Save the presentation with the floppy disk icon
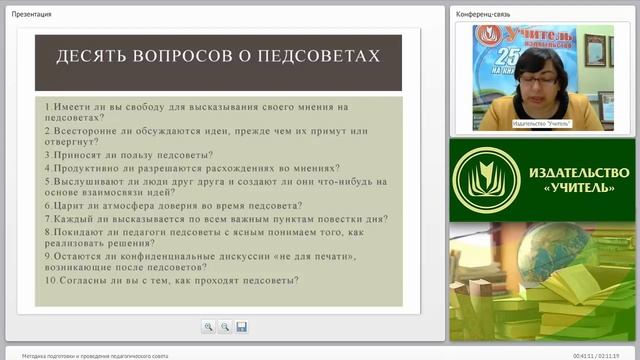 click(242, 327)
